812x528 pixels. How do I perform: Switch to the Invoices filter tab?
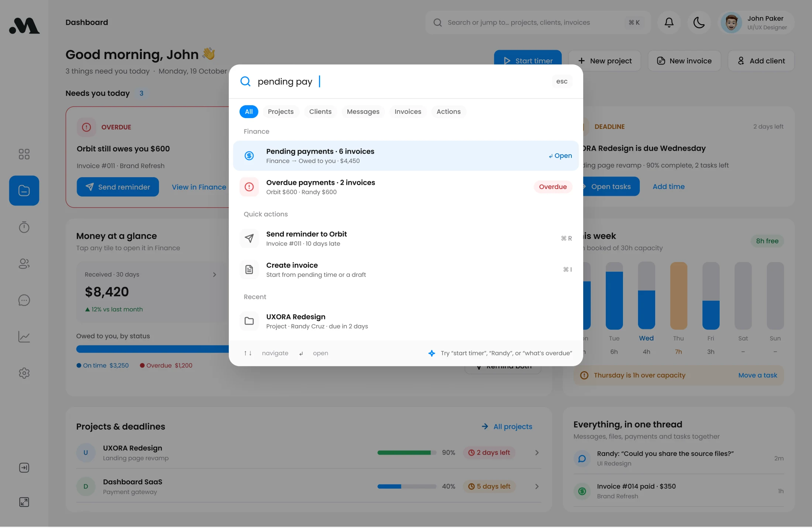[407, 111]
